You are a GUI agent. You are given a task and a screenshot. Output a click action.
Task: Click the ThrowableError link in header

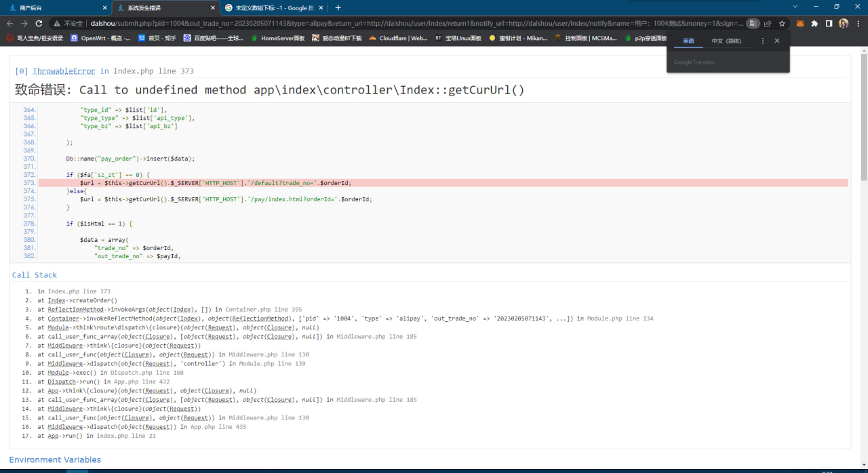(64, 71)
